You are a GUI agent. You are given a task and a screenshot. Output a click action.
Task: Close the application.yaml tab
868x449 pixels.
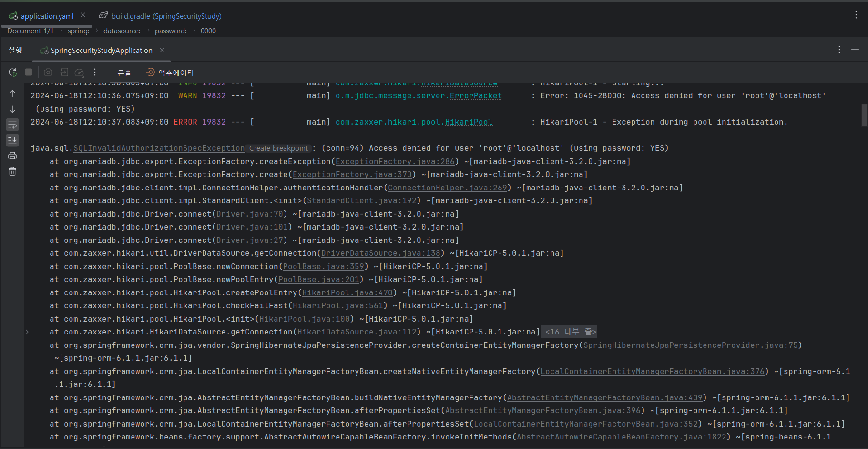[x=83, y=15]
